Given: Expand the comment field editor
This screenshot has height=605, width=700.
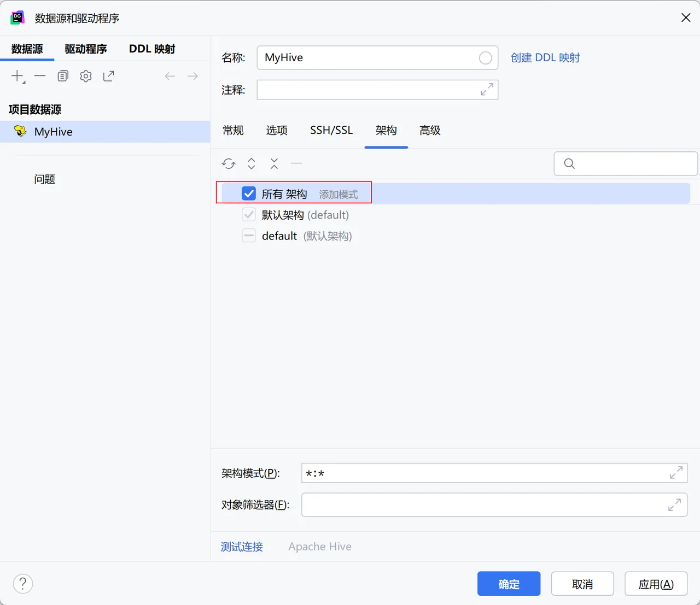Looking at the screenshot, I should (x=487, y=90).
